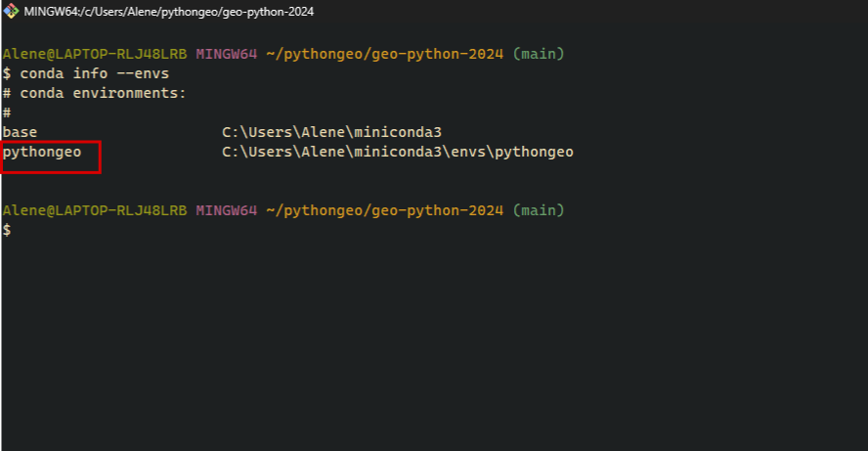Click the second (main) branch indicator
The image size is (868, 451).
click(539, 210)
